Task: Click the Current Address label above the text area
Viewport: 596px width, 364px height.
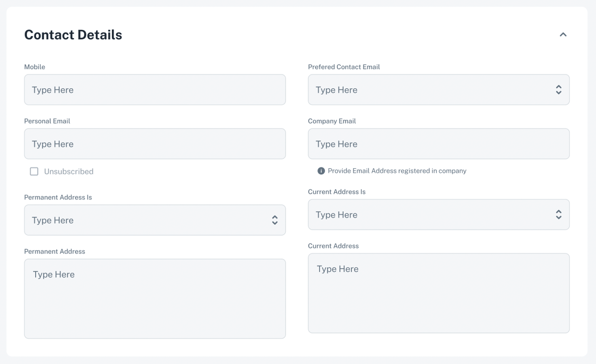Action: 333,246
